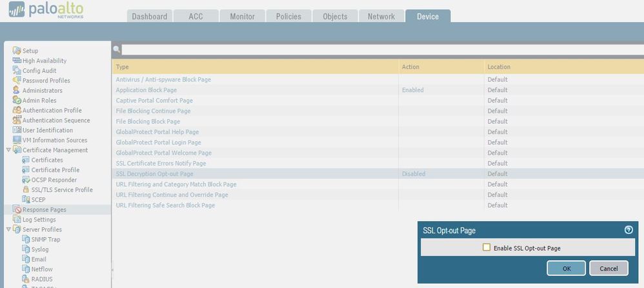
Task: Sort by the Action column header
Action: click(x=441, y=66)
